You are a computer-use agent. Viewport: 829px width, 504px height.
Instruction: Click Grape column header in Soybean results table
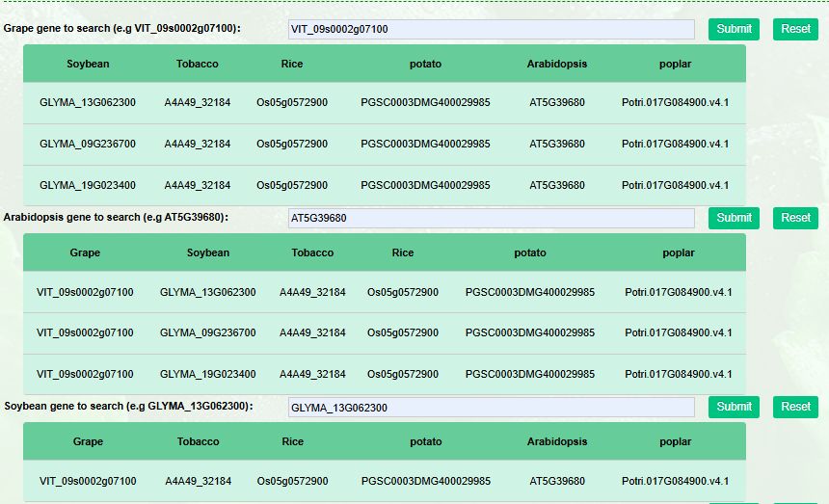(88, 442)
